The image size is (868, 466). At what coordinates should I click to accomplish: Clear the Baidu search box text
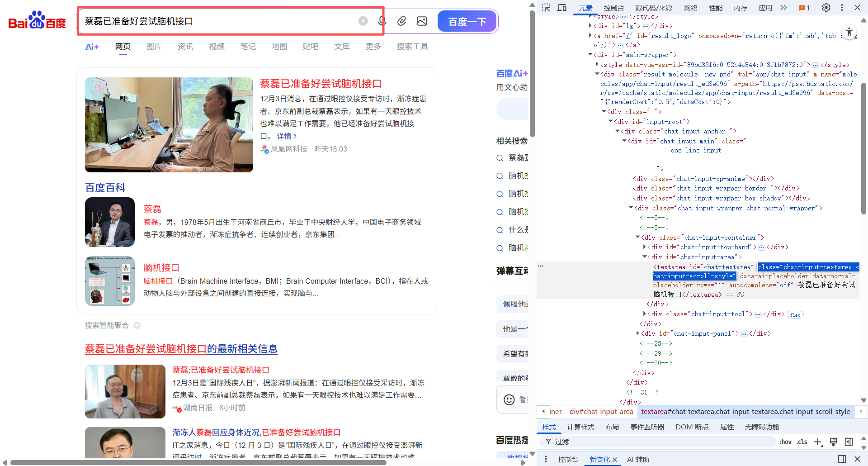click(x=363, y=21)
